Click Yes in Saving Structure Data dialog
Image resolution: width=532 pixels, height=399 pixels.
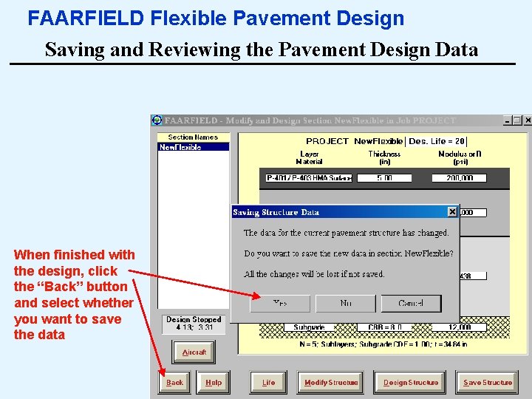point(280,303)
